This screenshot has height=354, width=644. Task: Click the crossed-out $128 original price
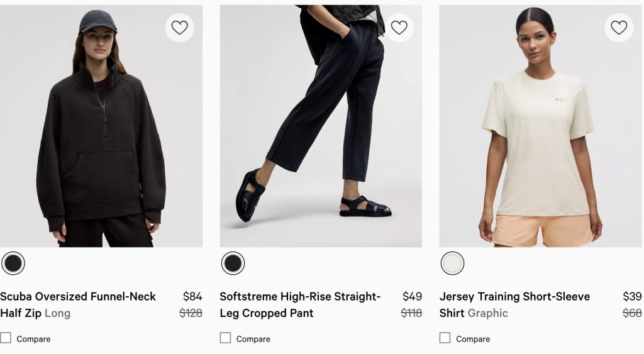pos(191,313)
